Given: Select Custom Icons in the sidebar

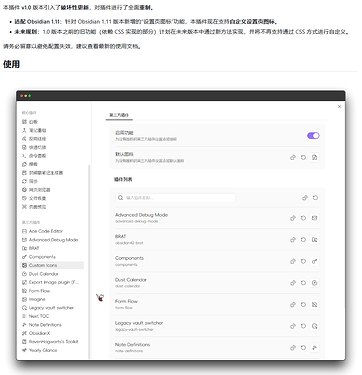Looking at the screenshot, I should 52,265.
